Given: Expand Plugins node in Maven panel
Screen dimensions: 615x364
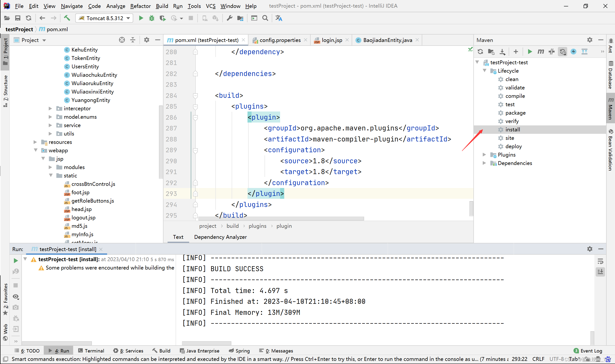Looking at the screenshot, I should [484, 154].
